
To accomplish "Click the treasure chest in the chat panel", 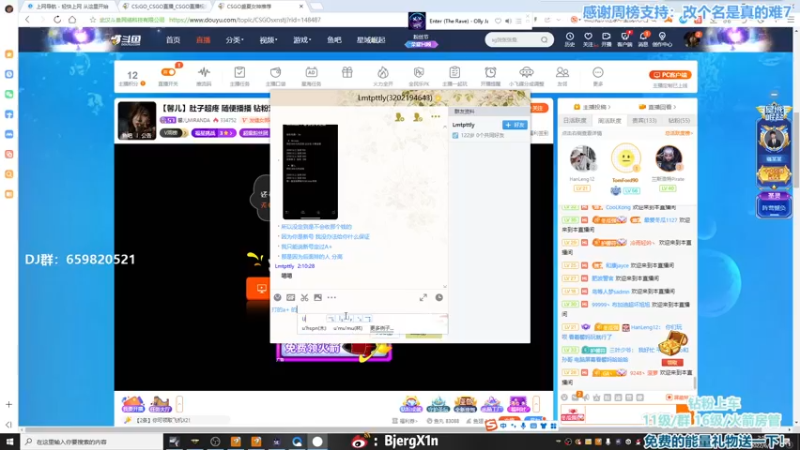I will click(673, 343).
